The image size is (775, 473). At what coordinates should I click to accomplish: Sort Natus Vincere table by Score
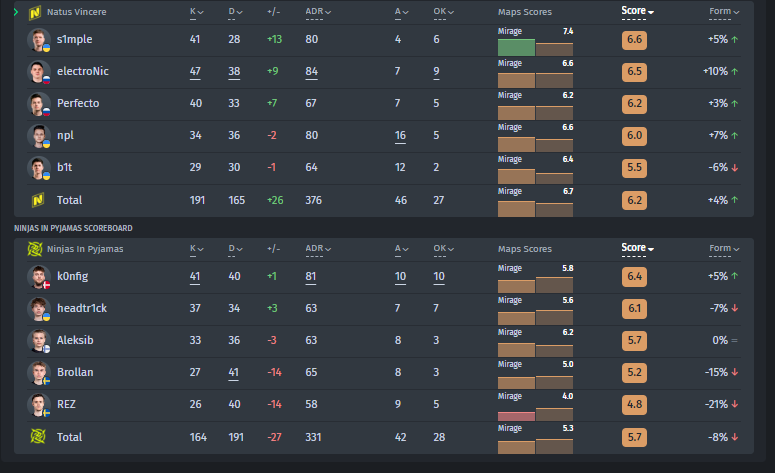point(636,12)
